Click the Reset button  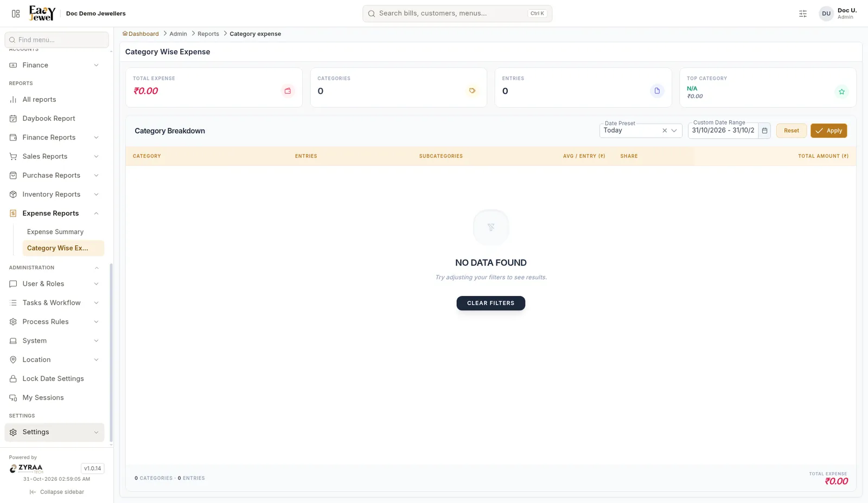pos(791,131)
